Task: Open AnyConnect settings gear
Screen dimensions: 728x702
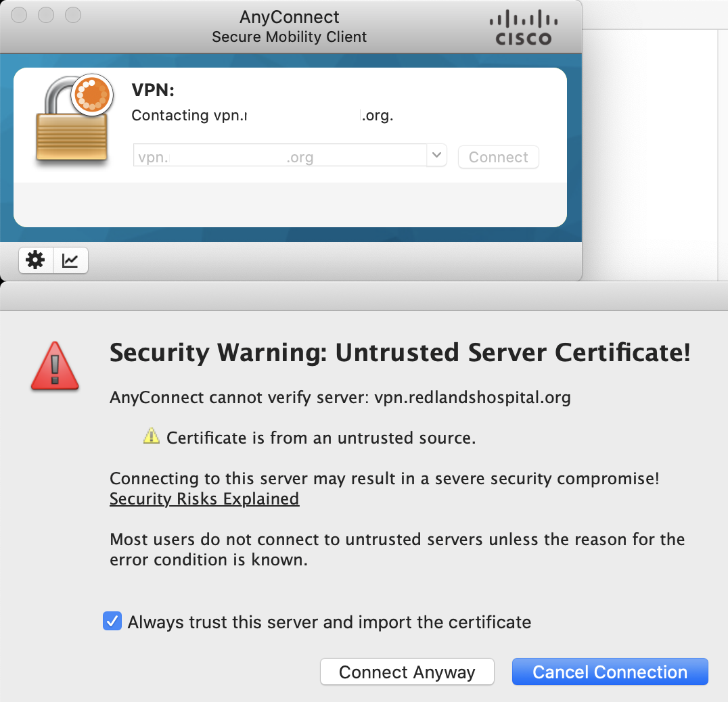Action: point(36,260)
